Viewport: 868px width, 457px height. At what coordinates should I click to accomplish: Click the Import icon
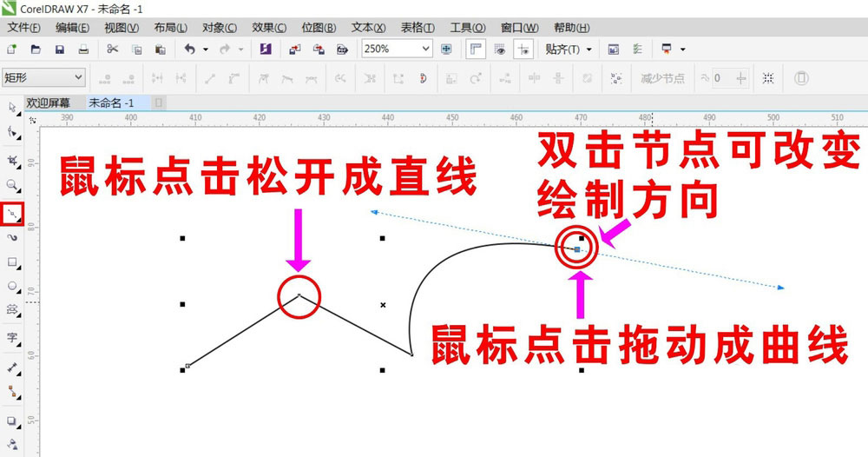click(294, 50)
